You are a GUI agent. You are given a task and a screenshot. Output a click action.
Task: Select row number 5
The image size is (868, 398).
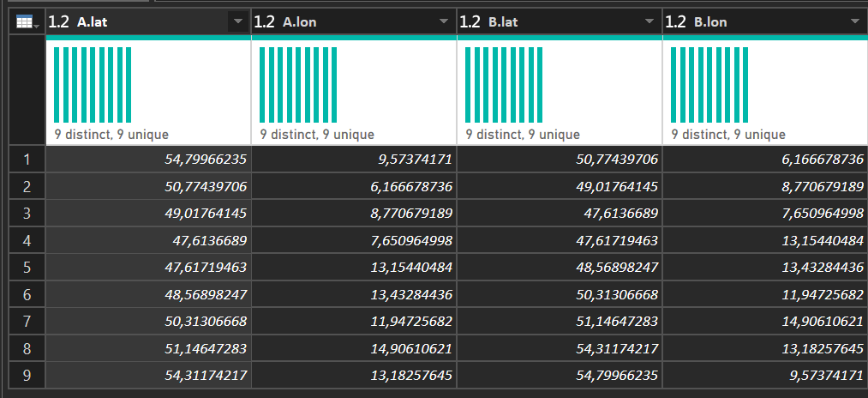click(27, 268)
